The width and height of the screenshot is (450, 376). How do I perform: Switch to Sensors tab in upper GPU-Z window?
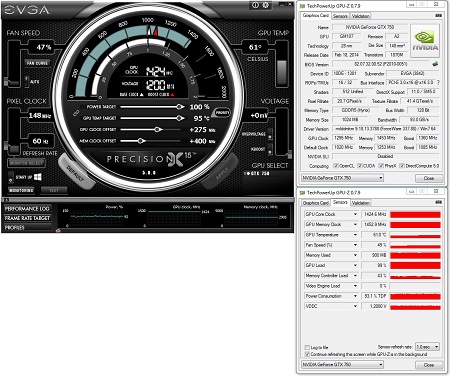coord(340,16)
